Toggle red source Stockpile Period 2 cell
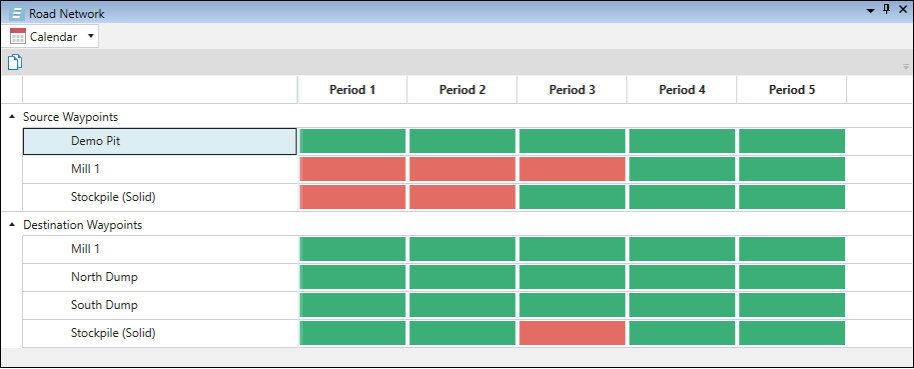 point(462,197)
